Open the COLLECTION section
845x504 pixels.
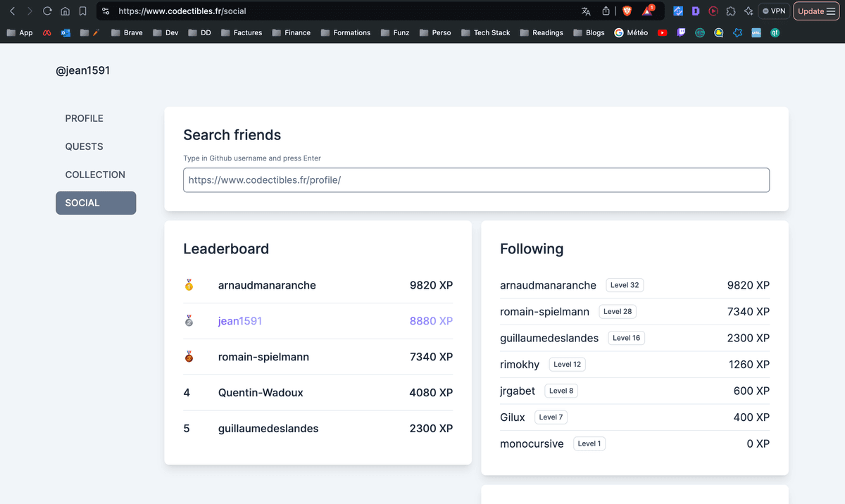point(95,175)
